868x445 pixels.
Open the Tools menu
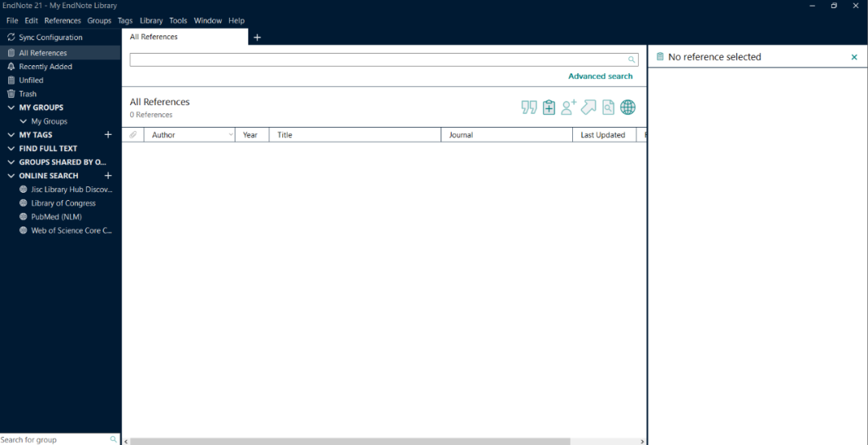(x=178, y=21)
